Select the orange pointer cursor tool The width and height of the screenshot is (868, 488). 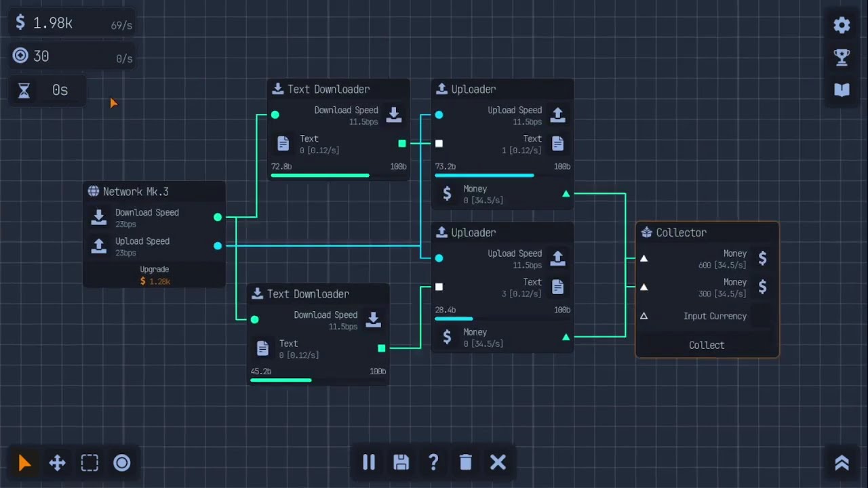25,463
